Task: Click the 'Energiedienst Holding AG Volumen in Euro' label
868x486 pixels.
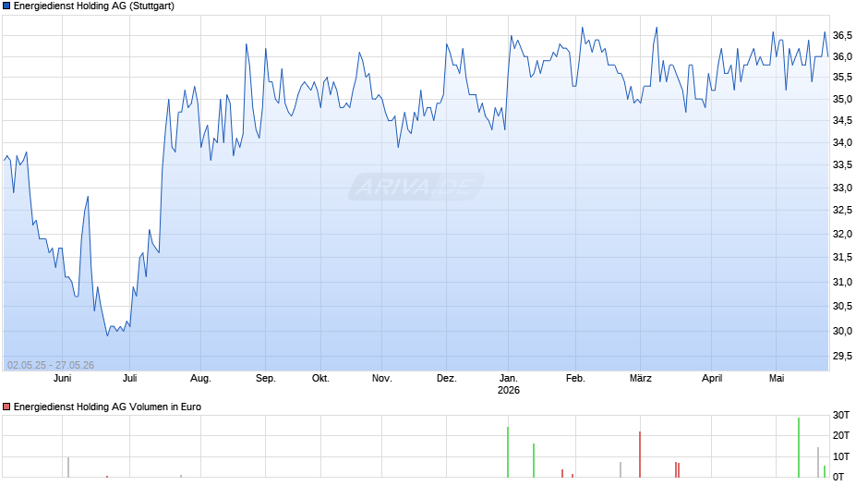Action: pos(107,407)
